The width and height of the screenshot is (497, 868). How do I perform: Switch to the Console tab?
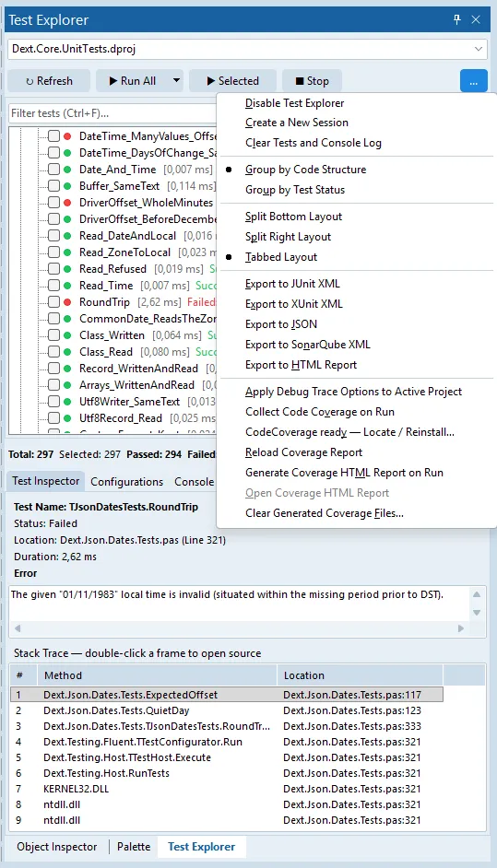[194, 482]
